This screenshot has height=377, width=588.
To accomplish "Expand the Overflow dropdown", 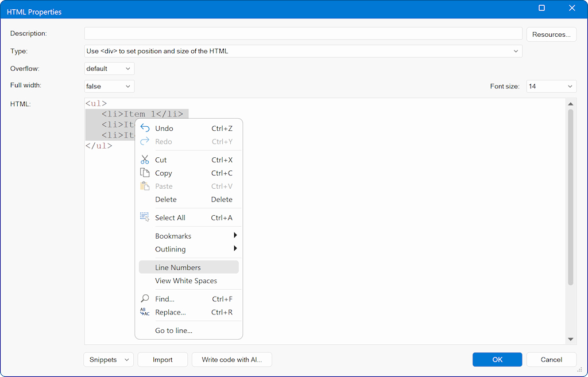I will tap(109, 69).
